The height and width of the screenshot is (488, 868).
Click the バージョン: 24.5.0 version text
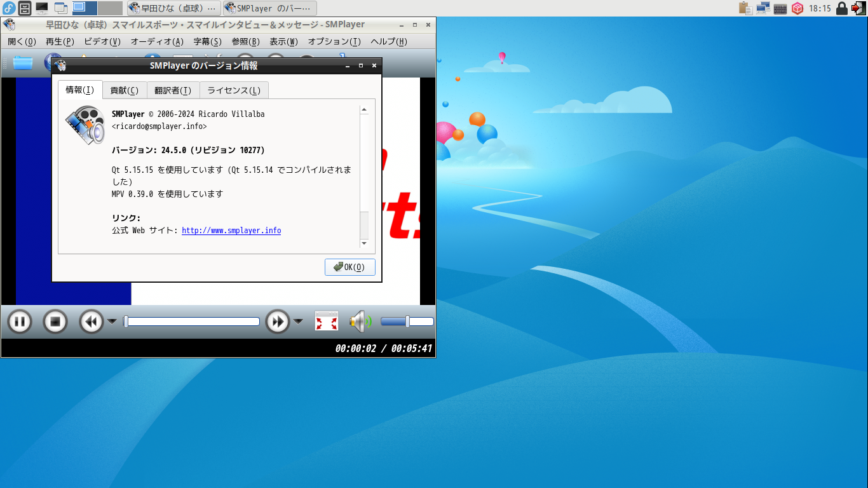(x=188, y=151)
